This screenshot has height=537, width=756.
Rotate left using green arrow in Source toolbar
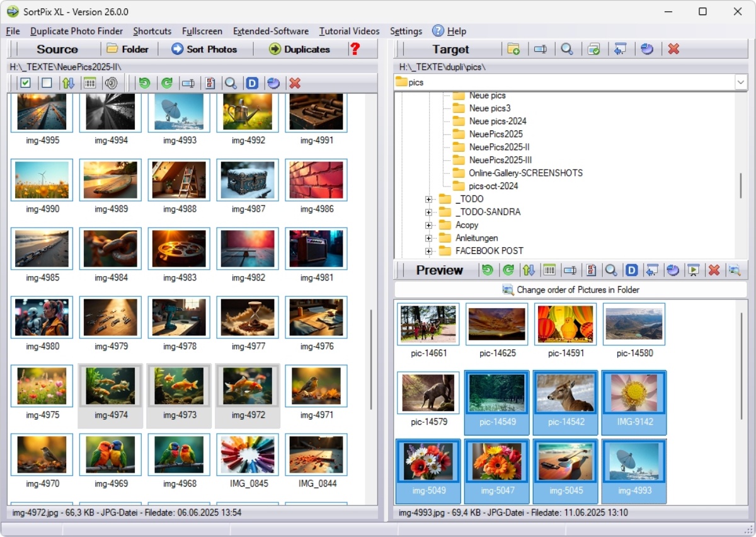click(145, 83)
